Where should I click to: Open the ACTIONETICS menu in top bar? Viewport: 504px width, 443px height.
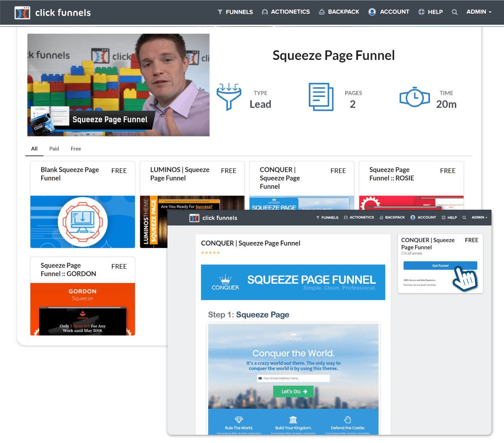pyautogui.click(x=286, y=12)
